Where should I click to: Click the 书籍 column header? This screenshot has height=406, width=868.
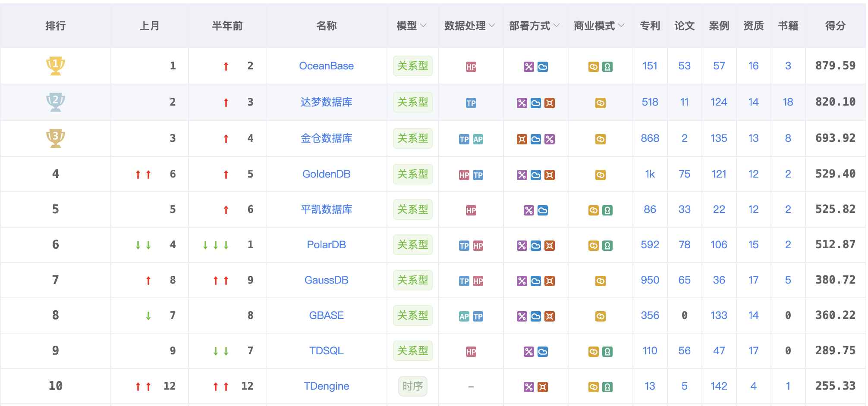tap(788, 26)
